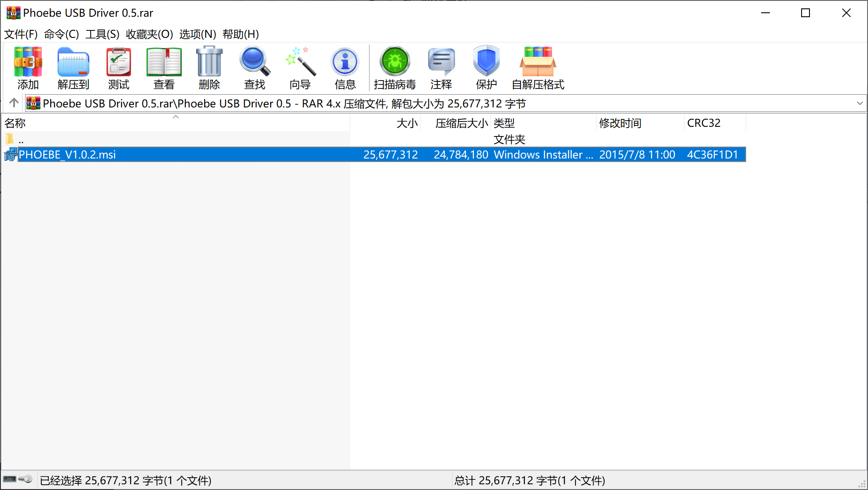Click the WinRAR title bar icon
Image resolution: width=868 pixels, height=490 pixels.
pyautogui.click(x=13, y=13)
